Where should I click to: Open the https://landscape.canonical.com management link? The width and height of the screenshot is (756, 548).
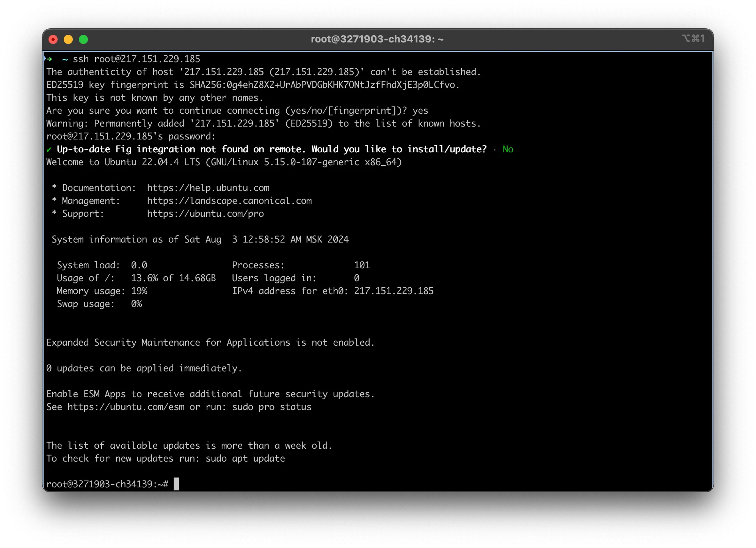[229, 201]
